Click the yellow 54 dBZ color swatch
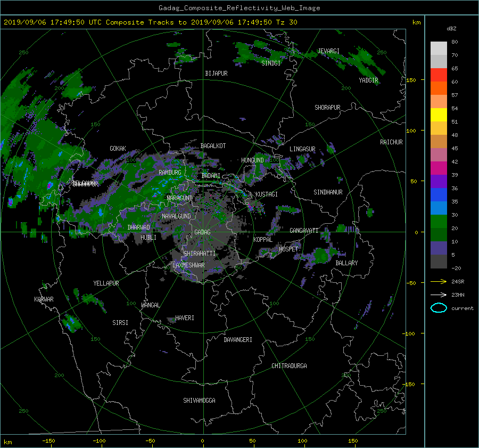 [x=439, y=115]
